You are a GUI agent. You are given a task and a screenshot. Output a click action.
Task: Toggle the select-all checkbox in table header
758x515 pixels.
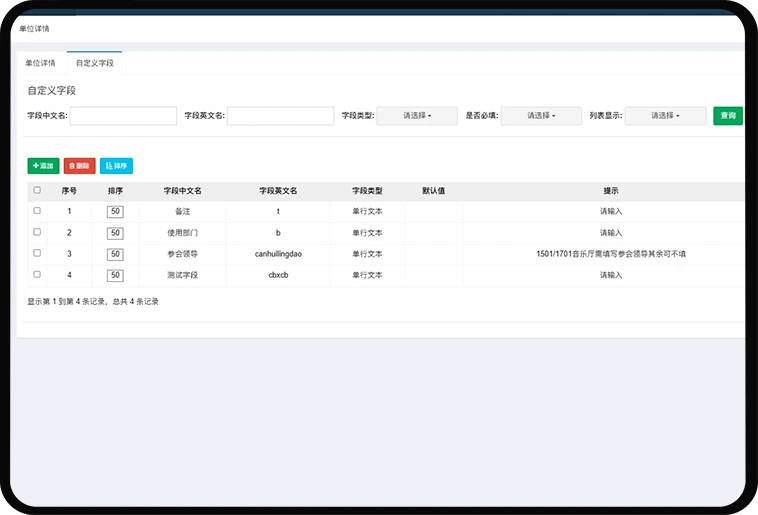click(37, 190)
